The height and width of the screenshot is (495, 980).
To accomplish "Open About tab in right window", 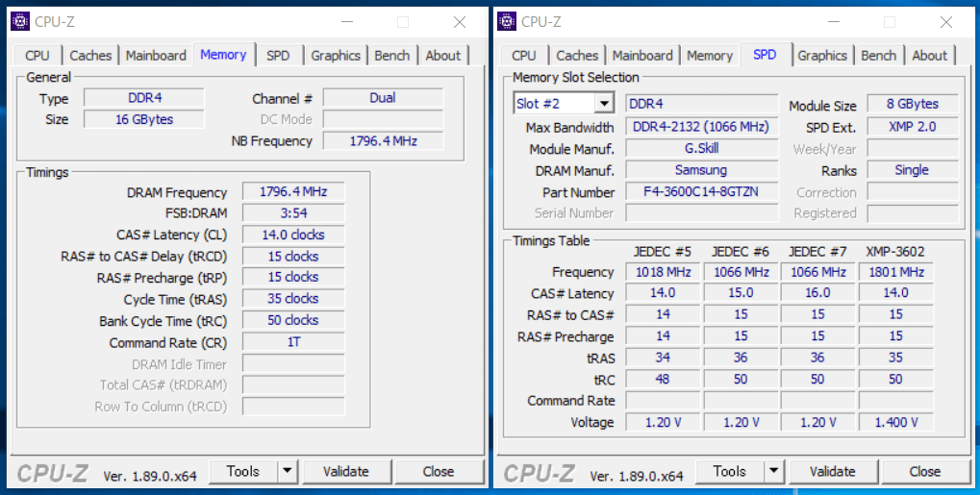I will 930,56.
